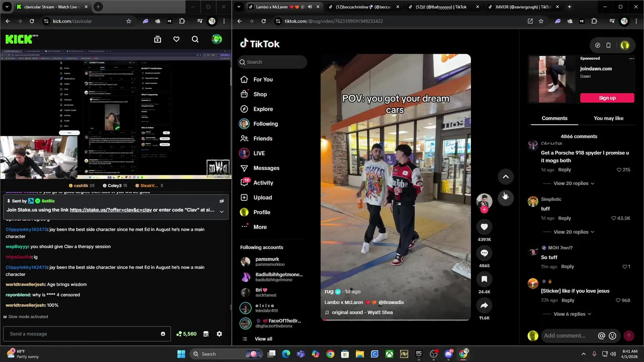Like the 'love jesus' sticker comment
Viewport: 644px width, 362px height.
[x=618, y=300]
